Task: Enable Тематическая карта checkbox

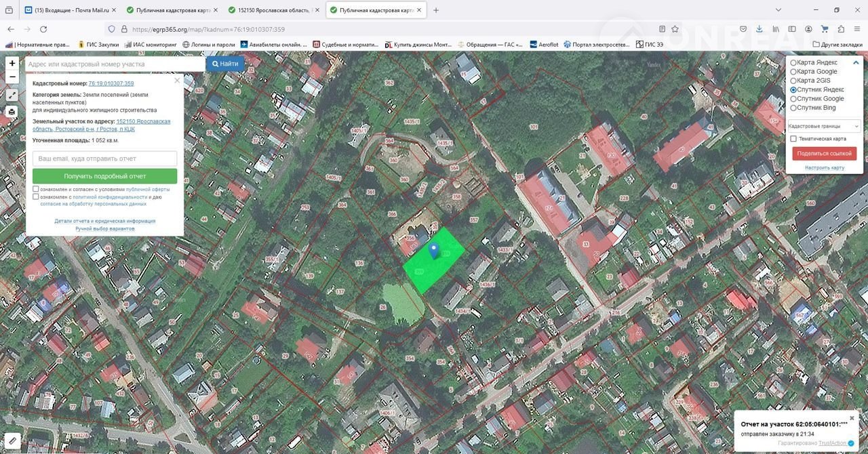Action: pyautogui.click(x=793, y=139)
